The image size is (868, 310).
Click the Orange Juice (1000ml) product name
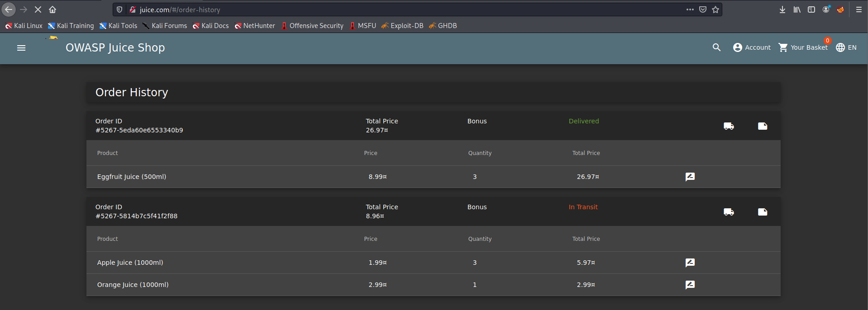click(x=133, y=285)
